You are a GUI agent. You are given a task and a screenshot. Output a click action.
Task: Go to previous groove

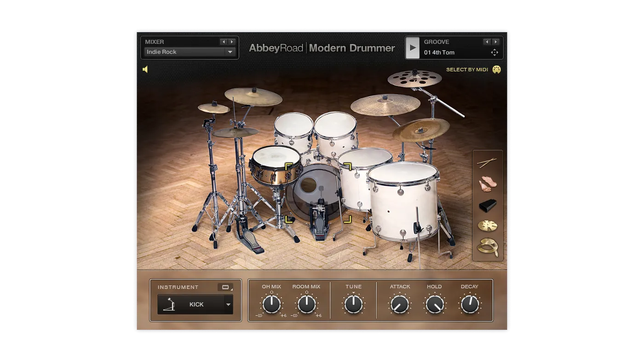(x=487, y=42)
